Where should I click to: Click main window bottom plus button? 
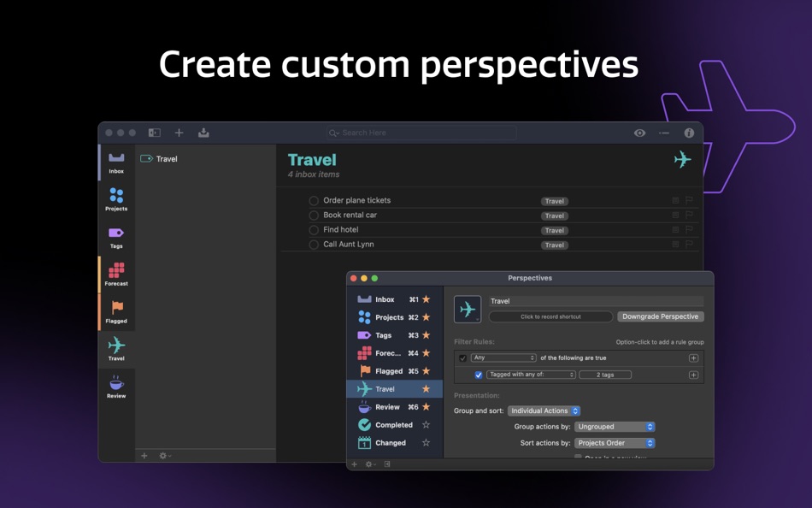point(144,456)
